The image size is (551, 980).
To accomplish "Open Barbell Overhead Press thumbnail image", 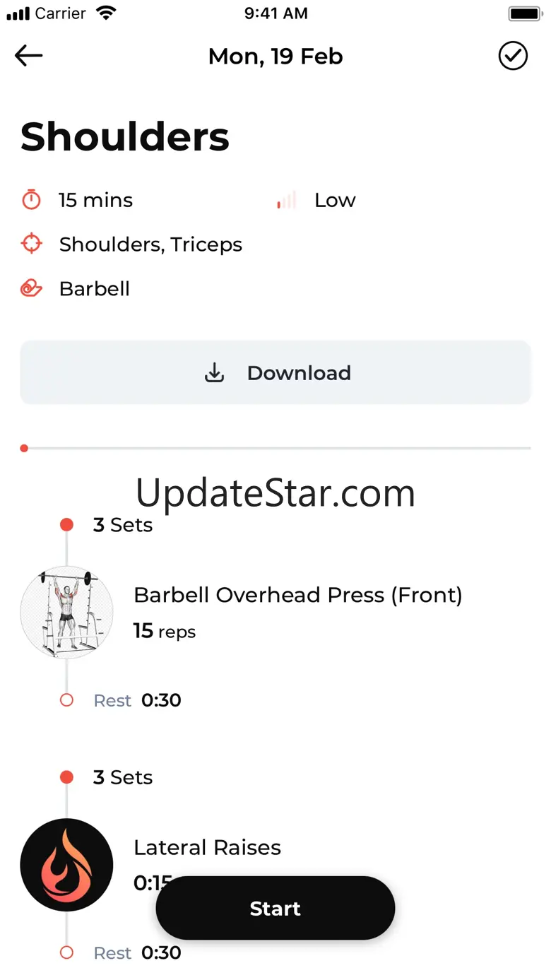I will point(66,613).
